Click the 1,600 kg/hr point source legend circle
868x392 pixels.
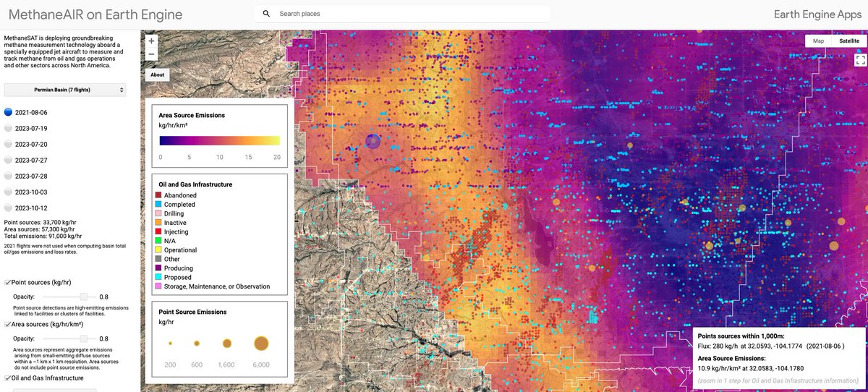pyautogui.click(x=227, y=343)
